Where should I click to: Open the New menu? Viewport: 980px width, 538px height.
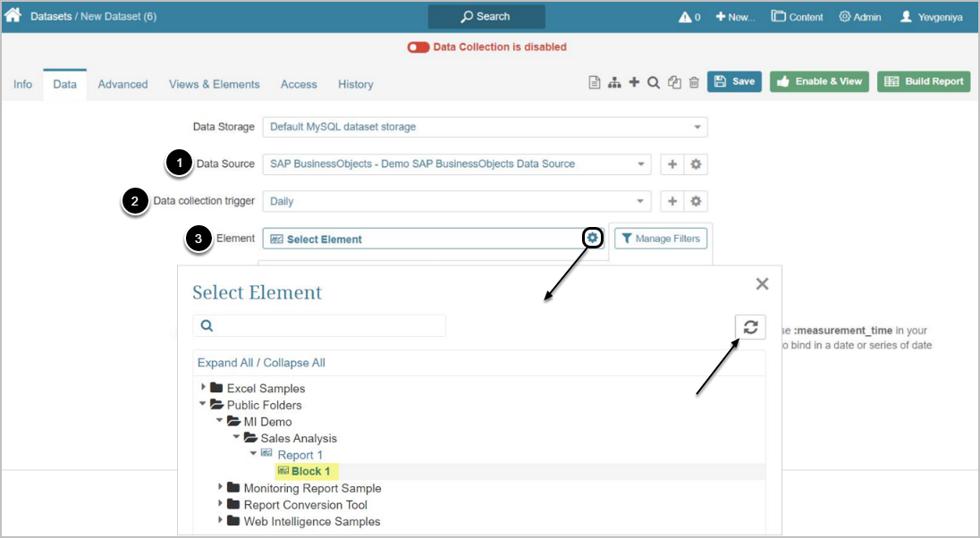735,17
